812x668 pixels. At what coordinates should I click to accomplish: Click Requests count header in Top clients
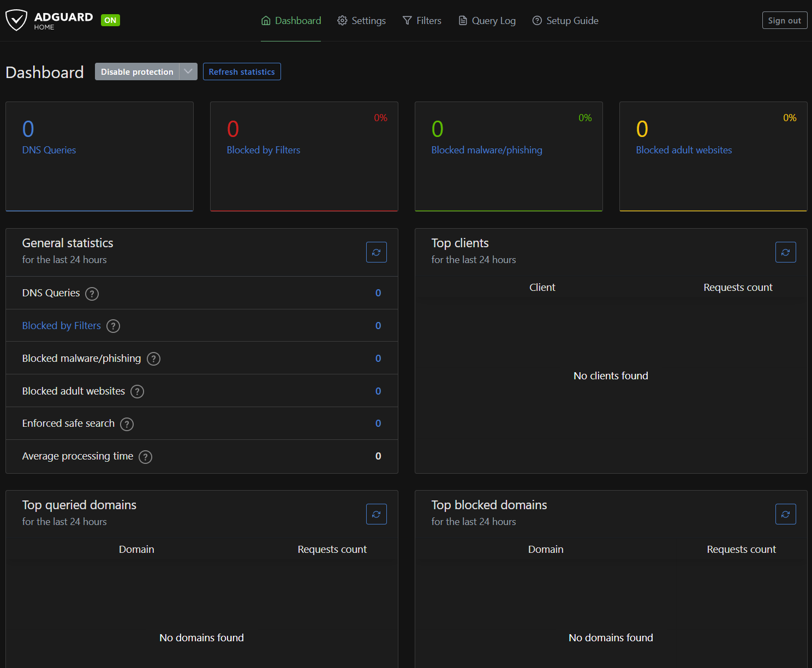(x=738, y=288)
